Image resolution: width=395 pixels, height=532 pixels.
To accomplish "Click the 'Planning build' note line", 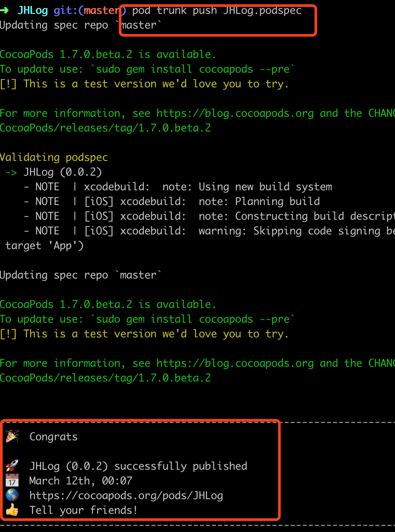I will pyautogui.click(x=172, y=202).
